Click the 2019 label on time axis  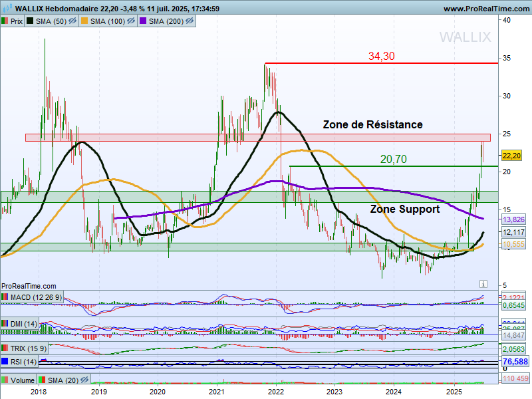click(x=99, y=392)
